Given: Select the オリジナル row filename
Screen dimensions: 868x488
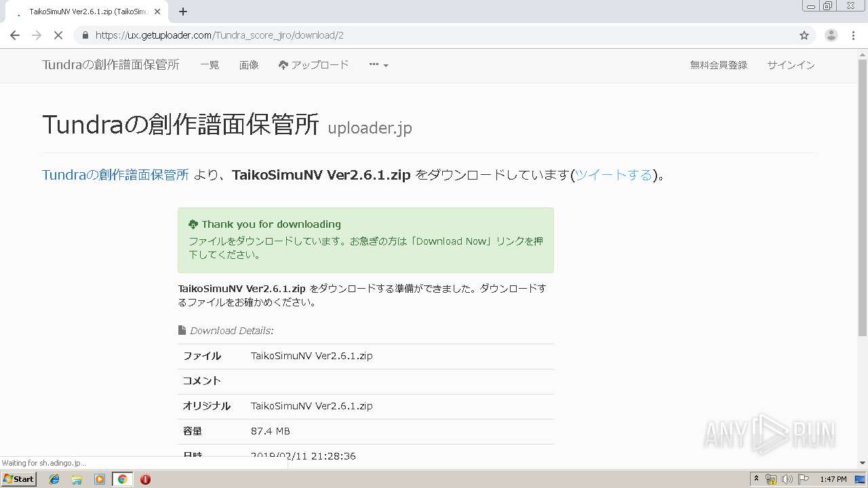Looking at the screenshot, I should pos(311,406).
